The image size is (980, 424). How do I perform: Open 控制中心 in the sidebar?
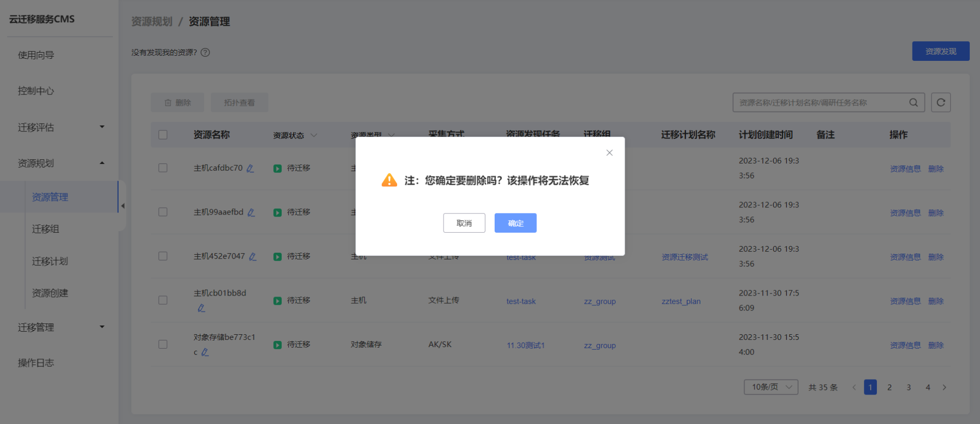coord(36,91)
